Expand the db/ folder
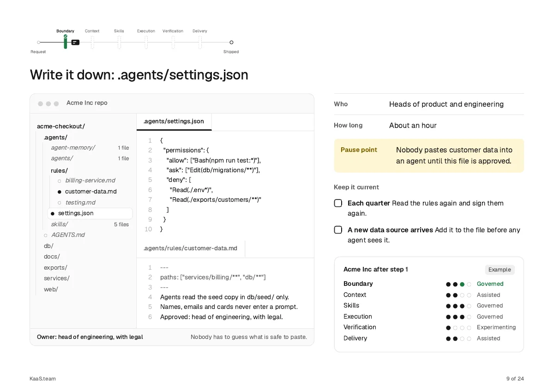Image resolution: width=554 pixels, height=392 pixels. (48, 246)
